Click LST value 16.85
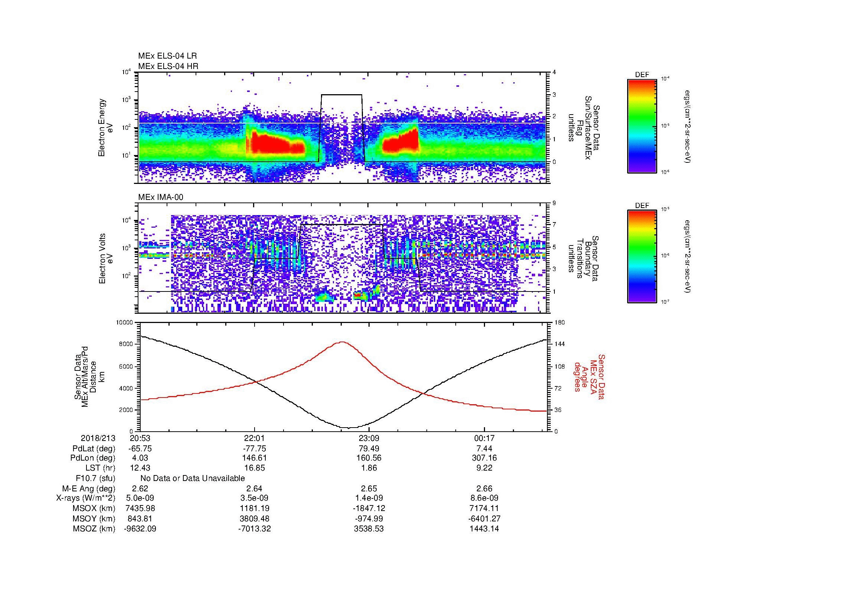The height and width of the screenshot is (613, 868). pos(255,468)
